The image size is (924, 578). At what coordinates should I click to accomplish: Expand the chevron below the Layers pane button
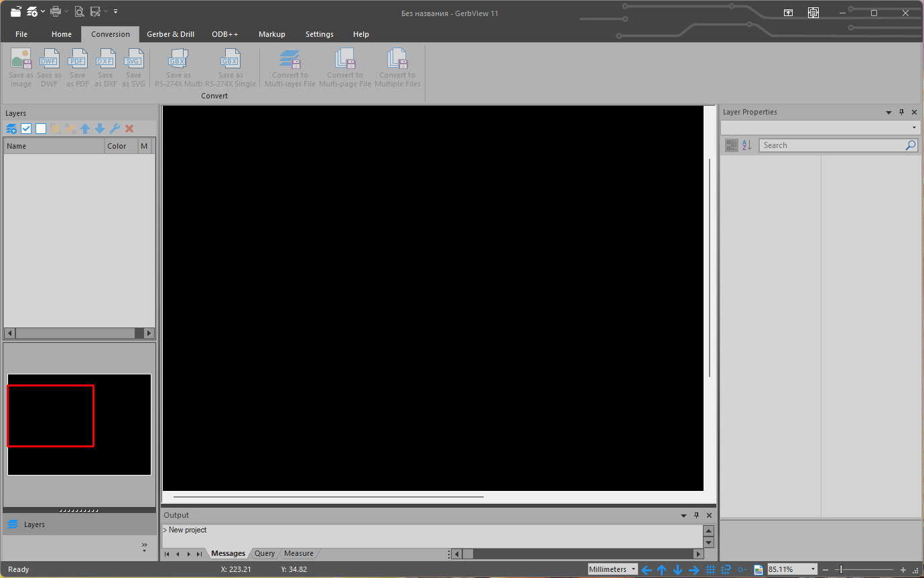pos(145,546)
